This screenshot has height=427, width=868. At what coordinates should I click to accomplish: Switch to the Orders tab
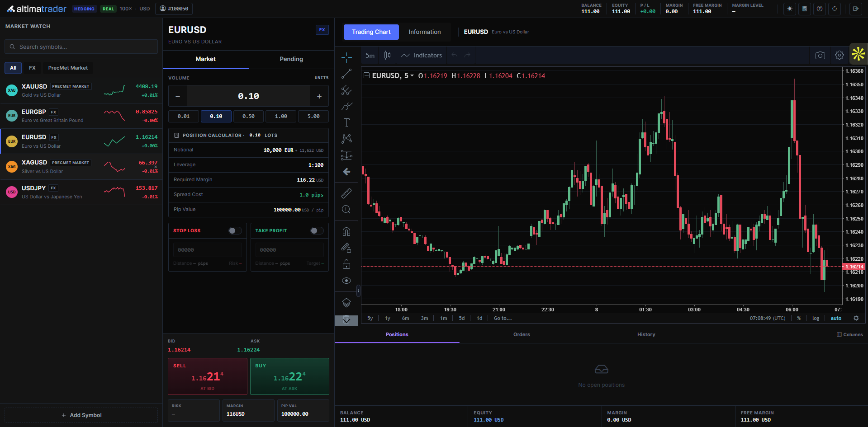pyautogui.click(x=522, y=334)
